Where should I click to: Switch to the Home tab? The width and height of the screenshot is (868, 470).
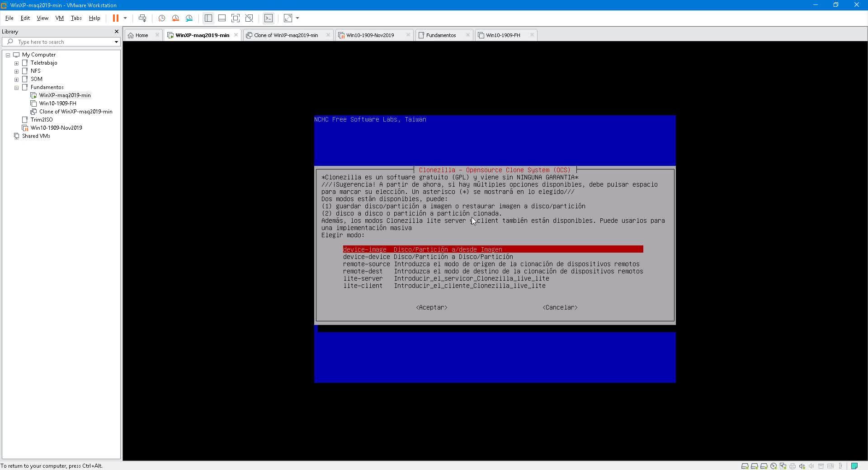pos(142,35)
